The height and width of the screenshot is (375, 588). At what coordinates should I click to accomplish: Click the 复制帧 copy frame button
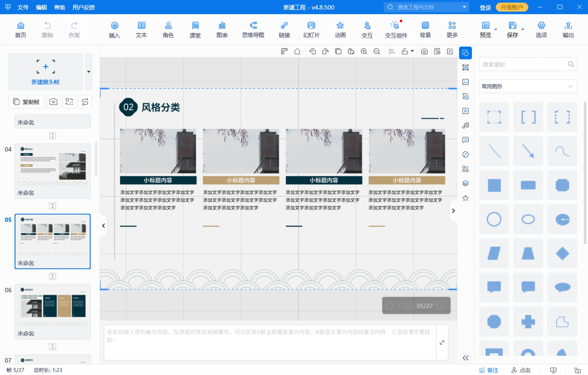click(x=27, y=102)
